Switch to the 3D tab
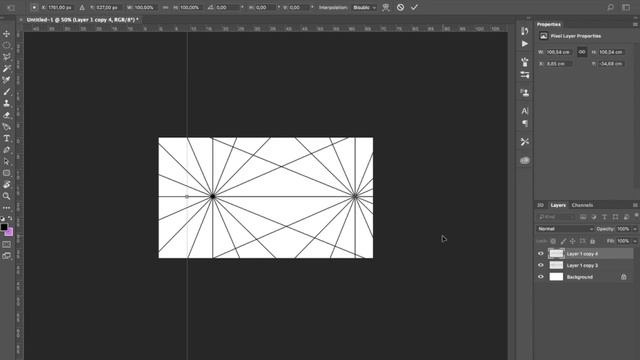 540,205
